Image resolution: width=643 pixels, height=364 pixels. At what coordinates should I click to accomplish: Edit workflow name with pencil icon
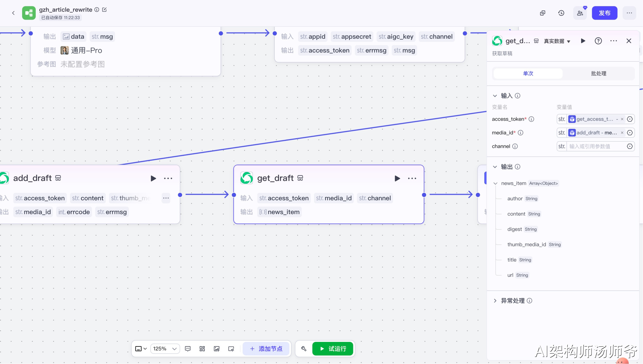pos(104,10)
